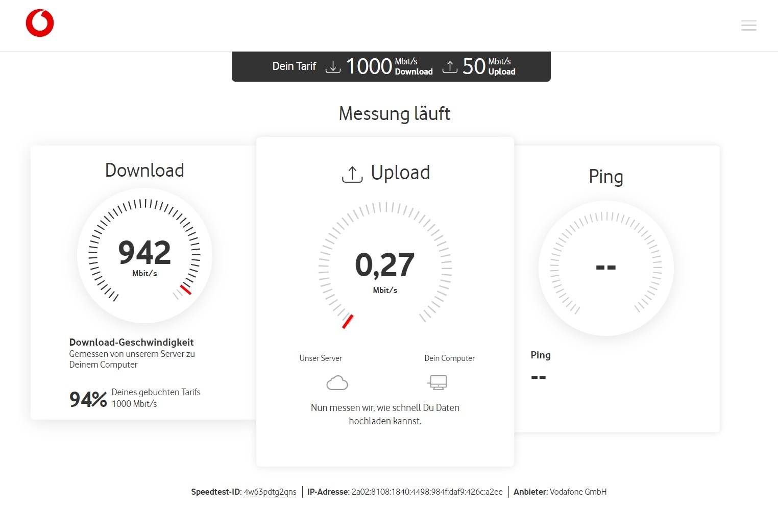
Task: Click the Messung läuft heading
Action: coord(395,114)
